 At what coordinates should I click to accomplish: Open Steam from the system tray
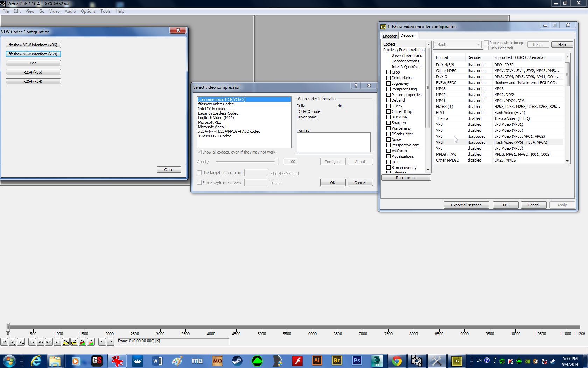click(552, 361)
